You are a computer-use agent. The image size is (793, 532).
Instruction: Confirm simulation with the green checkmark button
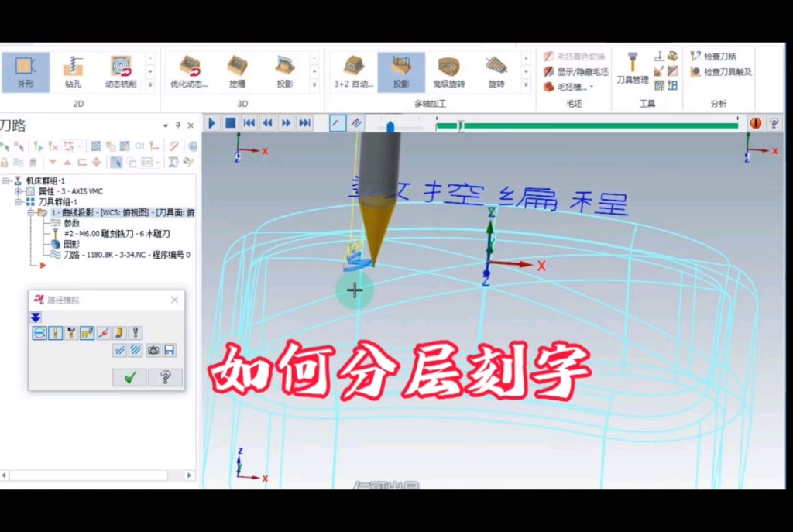tap(129, 377)
